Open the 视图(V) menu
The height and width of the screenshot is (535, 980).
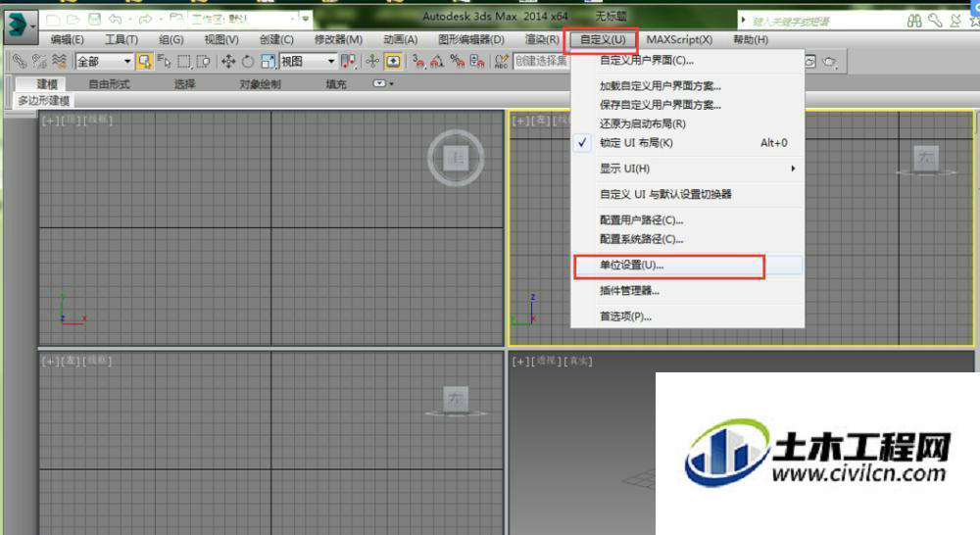pos(221,39)
